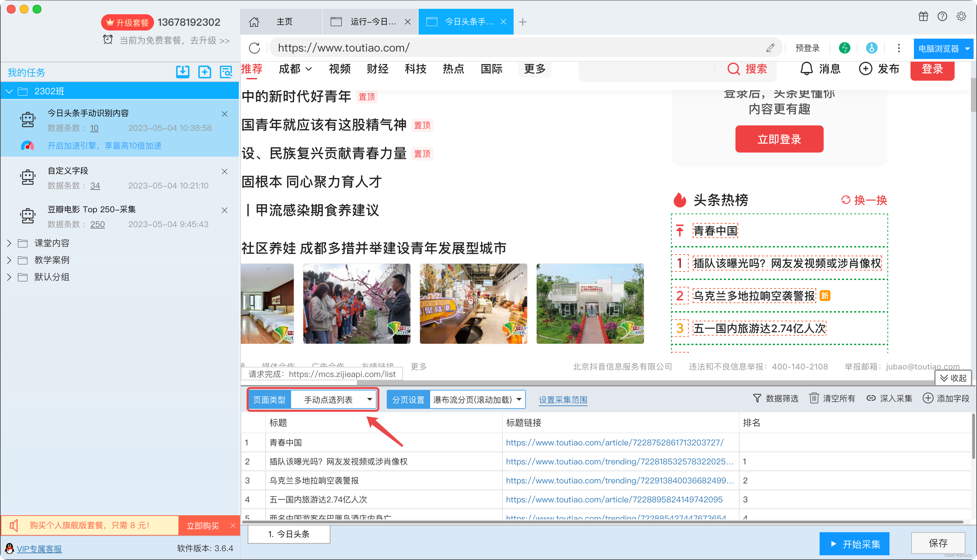Image resolution: width=977 pixels, height=560 pixels.
Task: Click the new tab plus icon
Action: click(x=522, y=22)
